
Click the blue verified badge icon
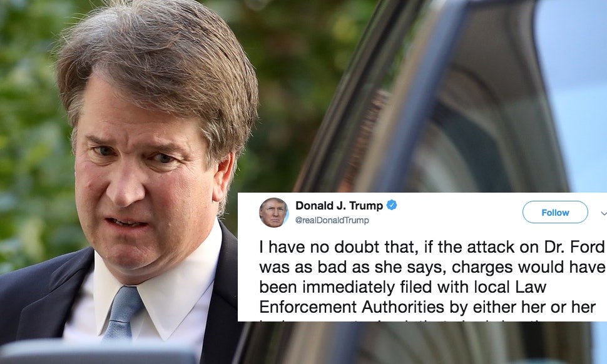[x=392, y=205]
